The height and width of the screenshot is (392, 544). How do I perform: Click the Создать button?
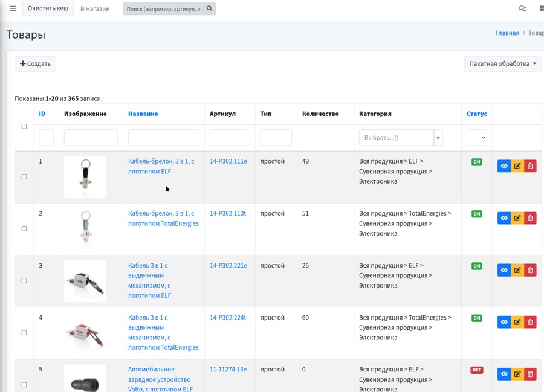pos(36,64)
